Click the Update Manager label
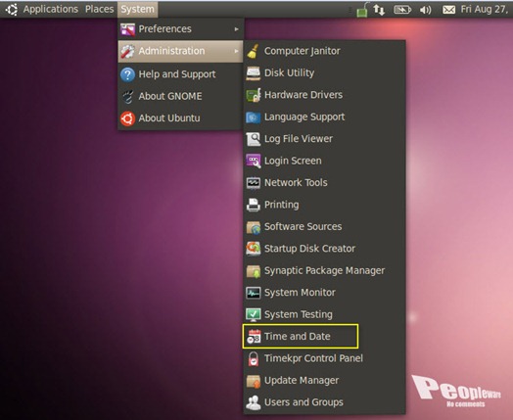 click(x=302, y=381)
